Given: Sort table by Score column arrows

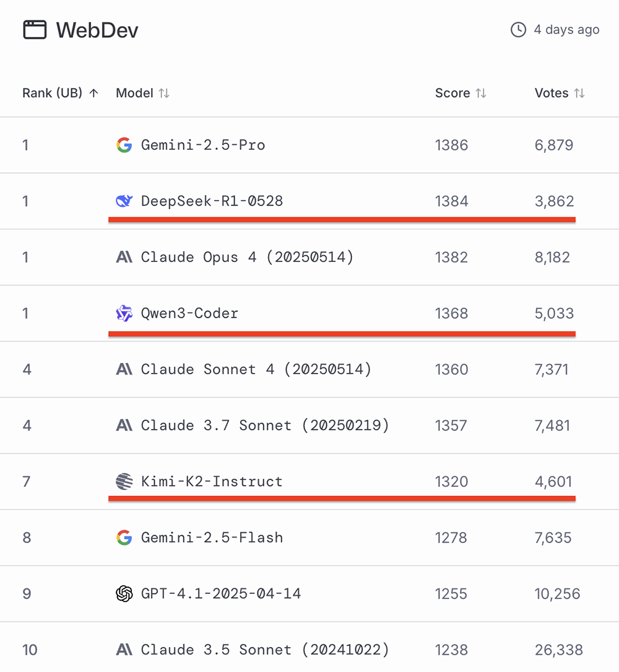Looking at the screenshot, I should click(481, 94).
